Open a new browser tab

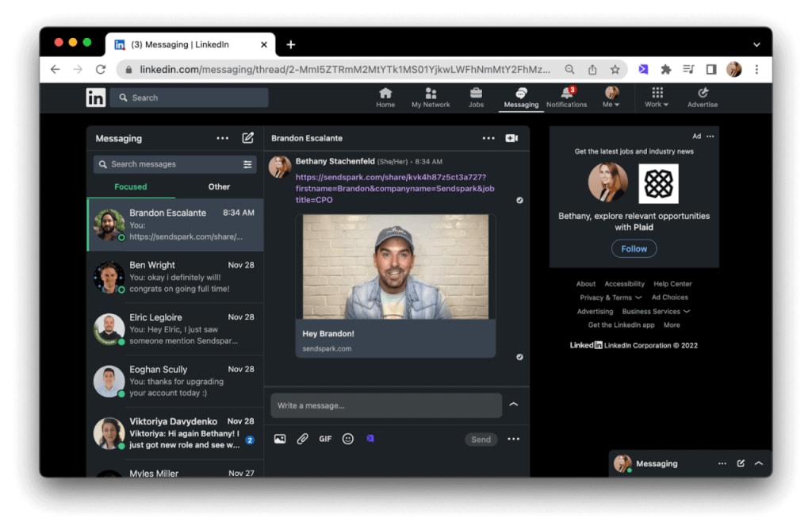pyautogui.click(x=290, y=45)
